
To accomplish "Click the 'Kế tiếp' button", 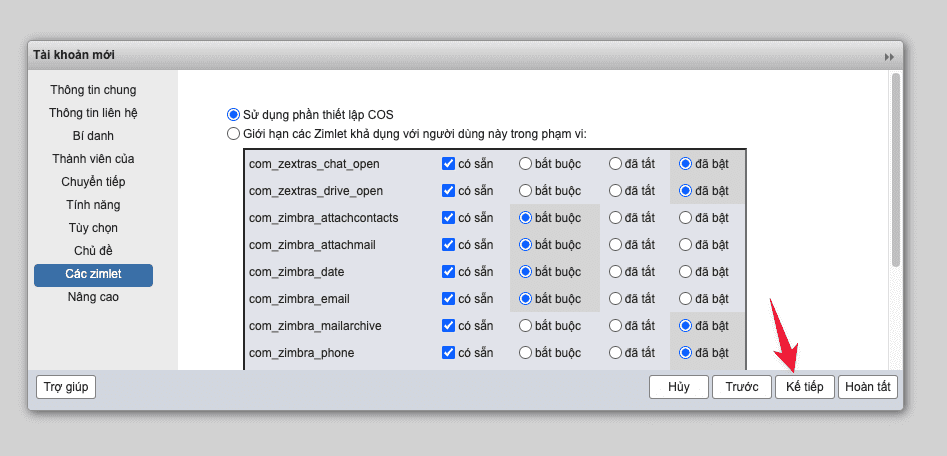I will (804, 387).
